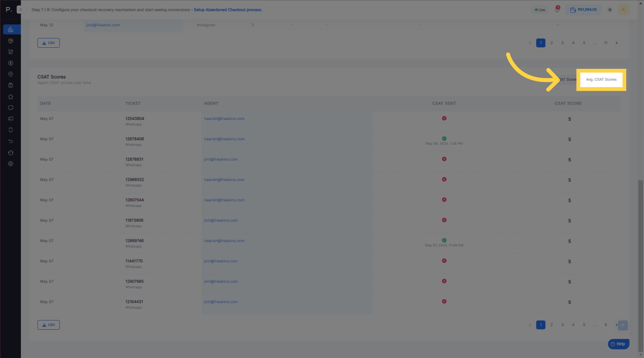Click Instagram cell in May 12 row
Screen dimensions: 644x358
tap(206, 25)
